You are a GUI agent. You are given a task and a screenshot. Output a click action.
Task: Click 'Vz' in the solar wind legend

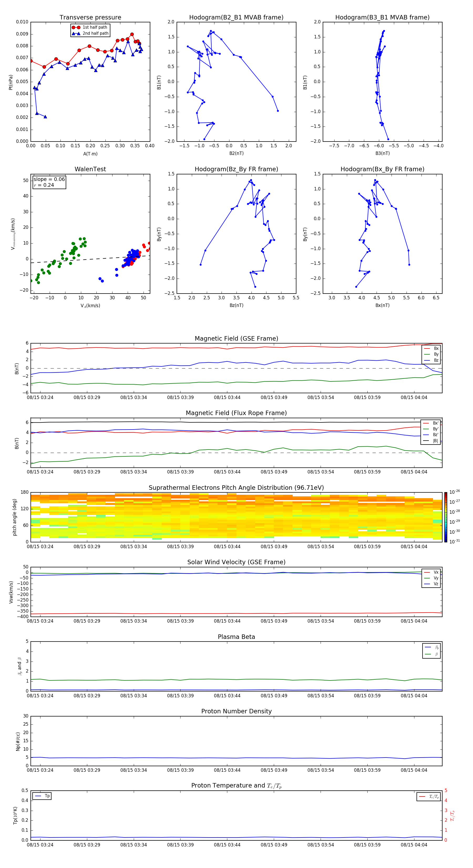[x=436, y=584]
